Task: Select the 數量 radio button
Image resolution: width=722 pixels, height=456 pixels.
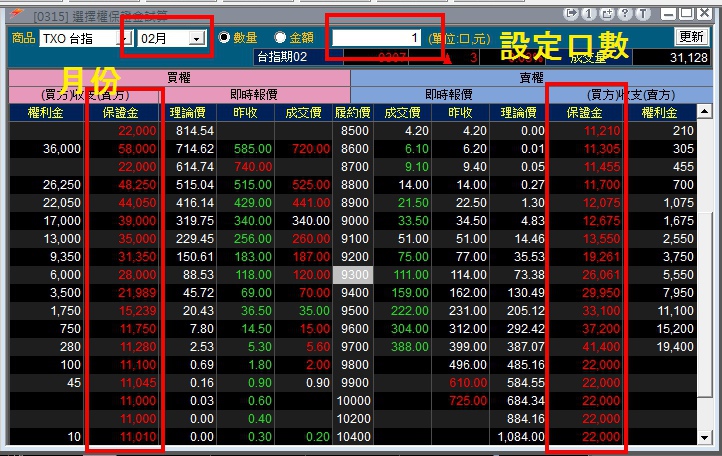Action: coord(224,37)
